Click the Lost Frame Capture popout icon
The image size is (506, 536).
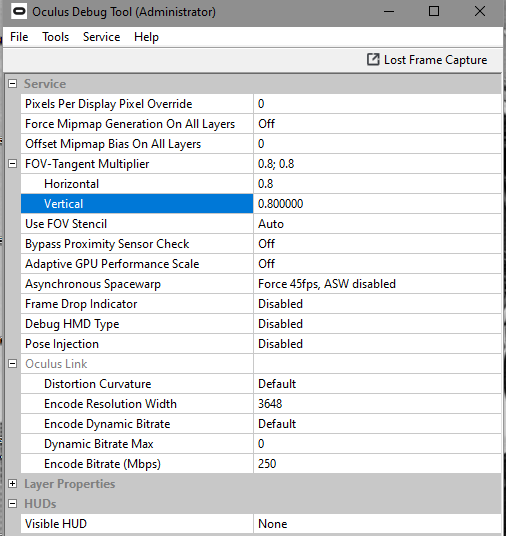pyautogui.click(x=373, y=59)
